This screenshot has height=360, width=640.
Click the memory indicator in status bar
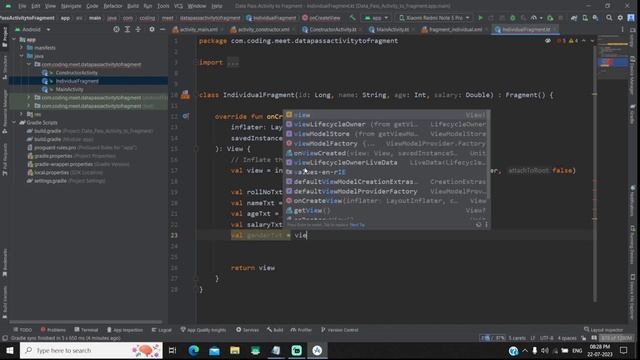(x=616, y=338)
